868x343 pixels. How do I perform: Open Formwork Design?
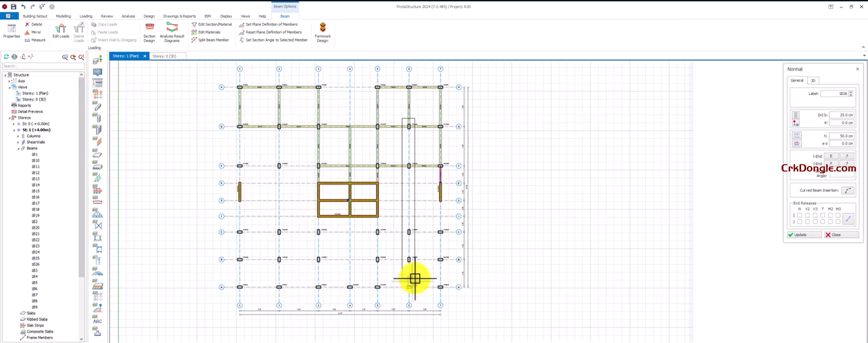tap(323, 32)
